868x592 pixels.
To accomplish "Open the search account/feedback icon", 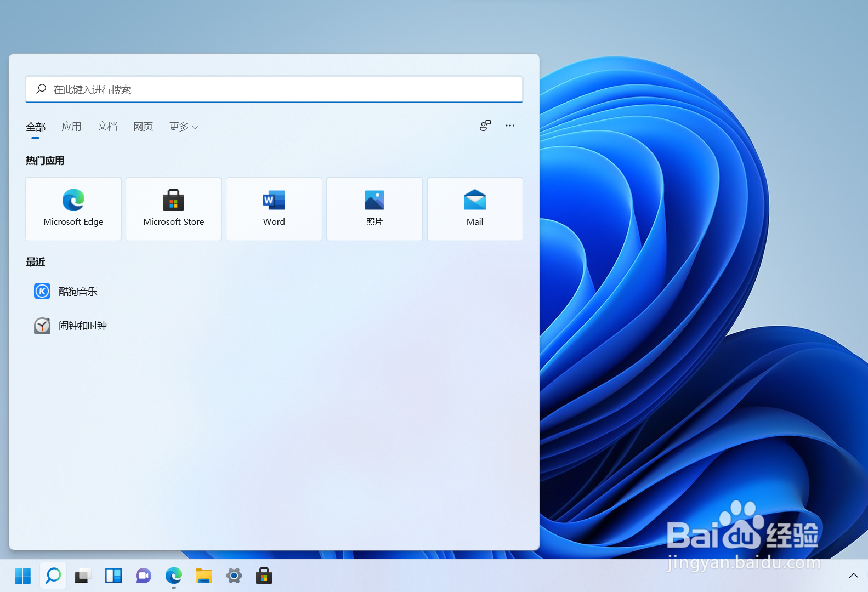I will (x=485, y=126).
